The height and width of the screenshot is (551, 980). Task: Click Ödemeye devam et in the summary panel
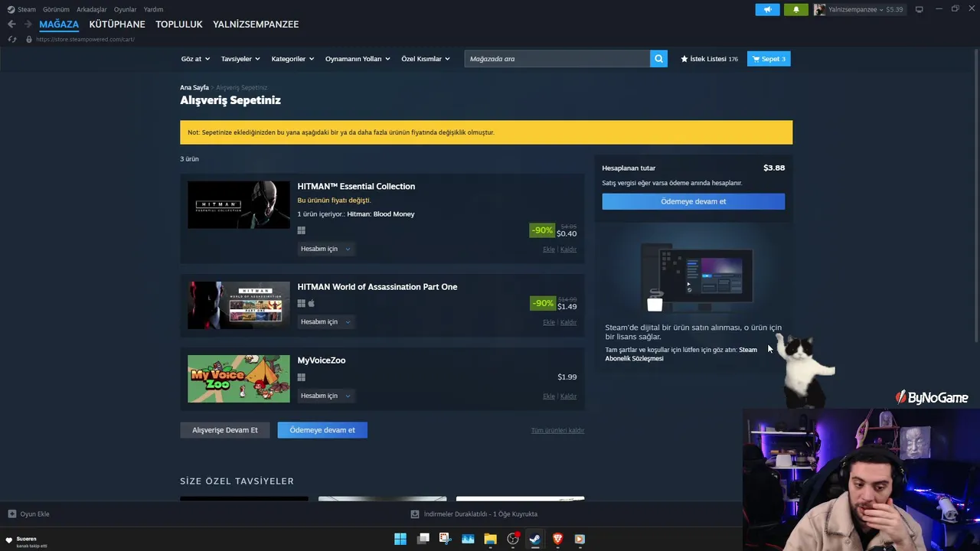click(x=693, y=201)
